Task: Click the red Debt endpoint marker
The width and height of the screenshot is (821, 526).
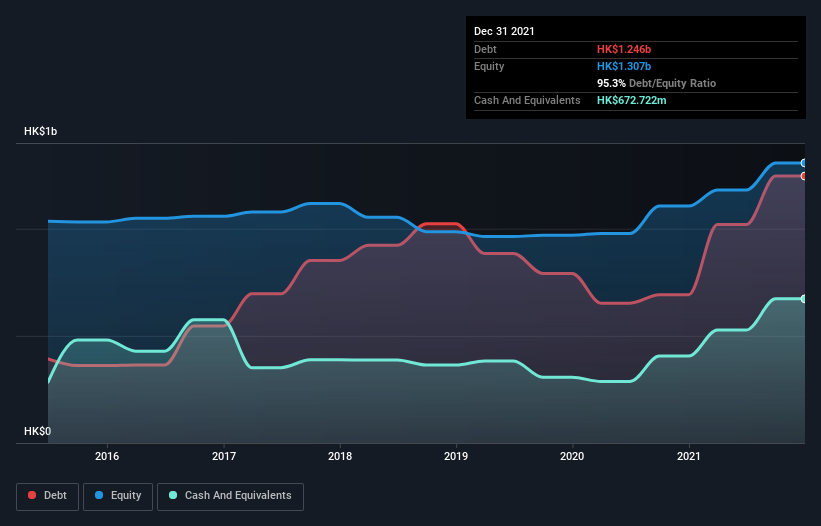Action: point(804,176)
